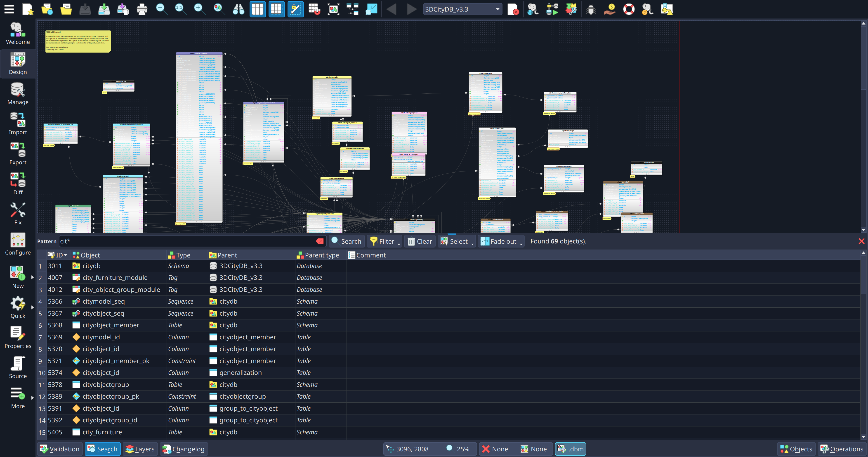Viewport: 868px width, 457px height.
Task: Expand the More actions submenu arrow
Action: 32,398
